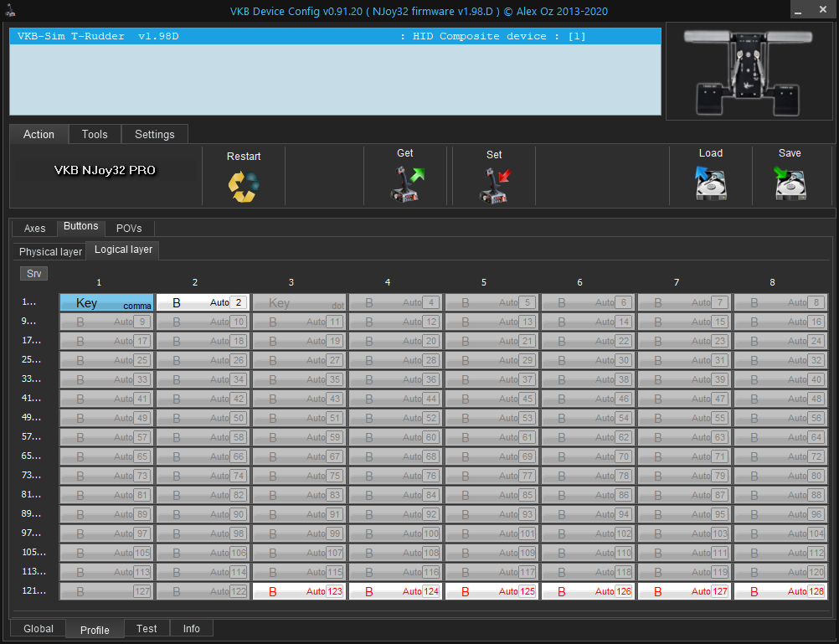
Task: Click logical button cell Auto 69
Action: coord(492,456)
